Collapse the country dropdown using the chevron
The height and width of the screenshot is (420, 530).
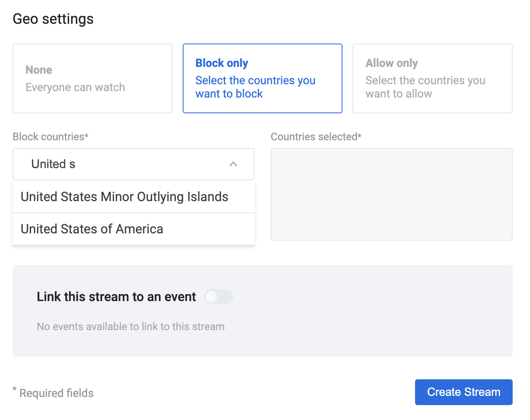233,164
